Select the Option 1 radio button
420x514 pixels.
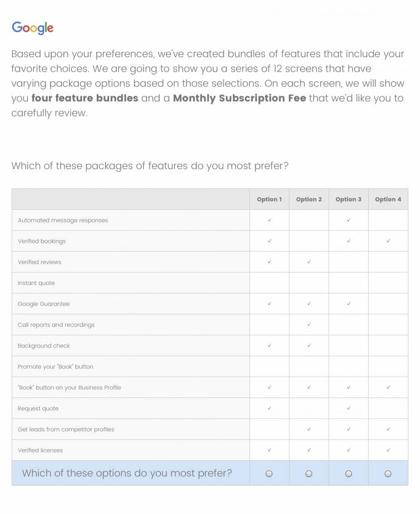pos(269,473)
